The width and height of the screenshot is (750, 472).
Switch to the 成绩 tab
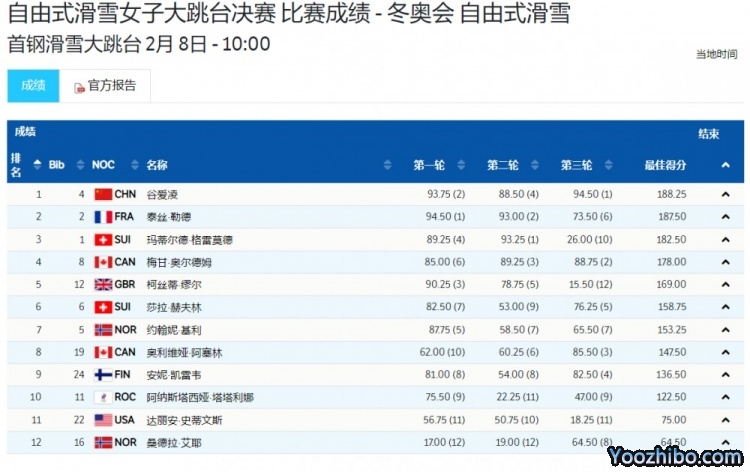tap(33, 86)
